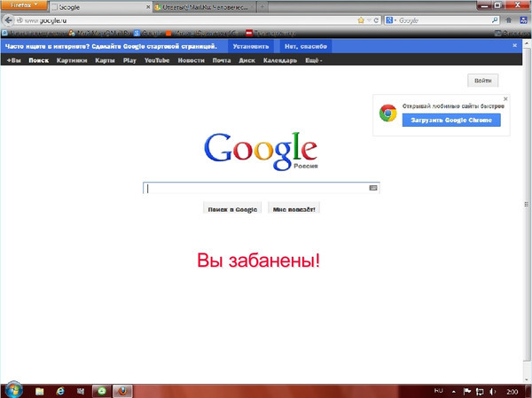This screenshot has width=532, height=398.
Task: Expand the Ещё dropdown in Google bar
Action: coord(314,60)
